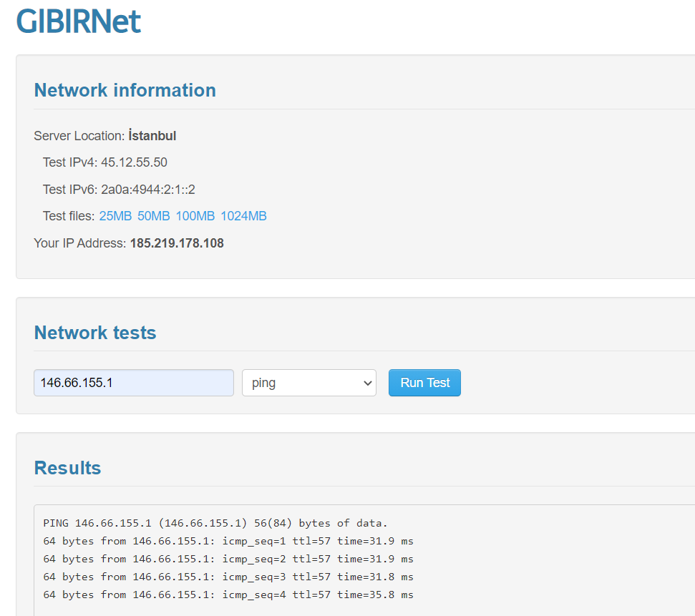Viewport: 695px width, 616px height.
Task: Click the PING 146.66.155.1 header line
Action: click(x=215, y=523)
